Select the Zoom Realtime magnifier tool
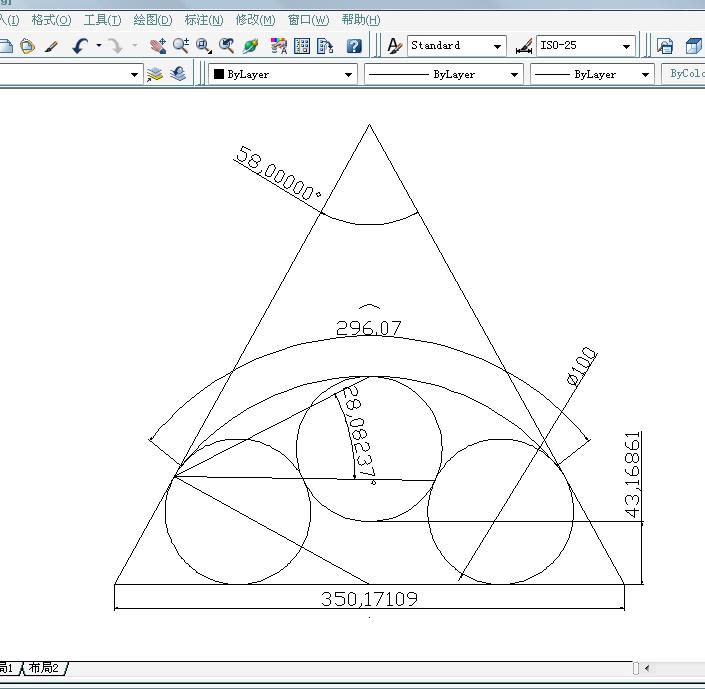705x689 pixels. (x=181, y=46)
